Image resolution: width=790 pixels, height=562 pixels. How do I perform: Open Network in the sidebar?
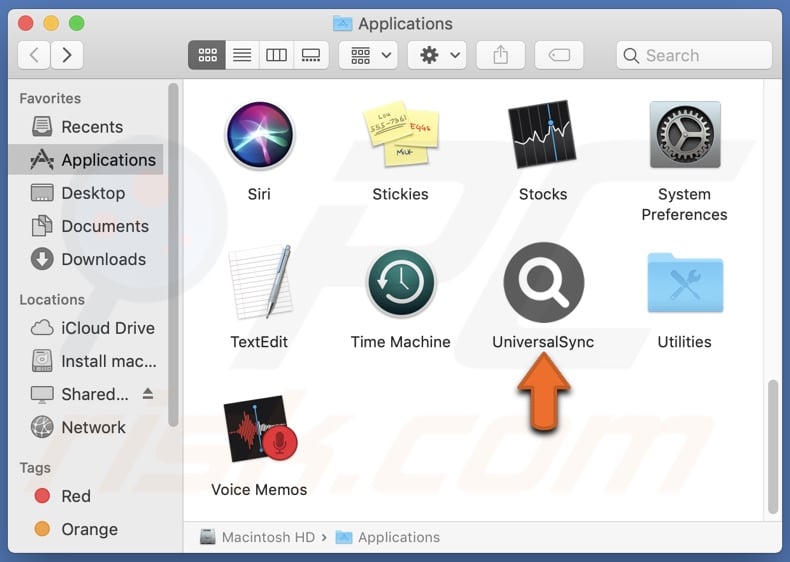[86, 427]
